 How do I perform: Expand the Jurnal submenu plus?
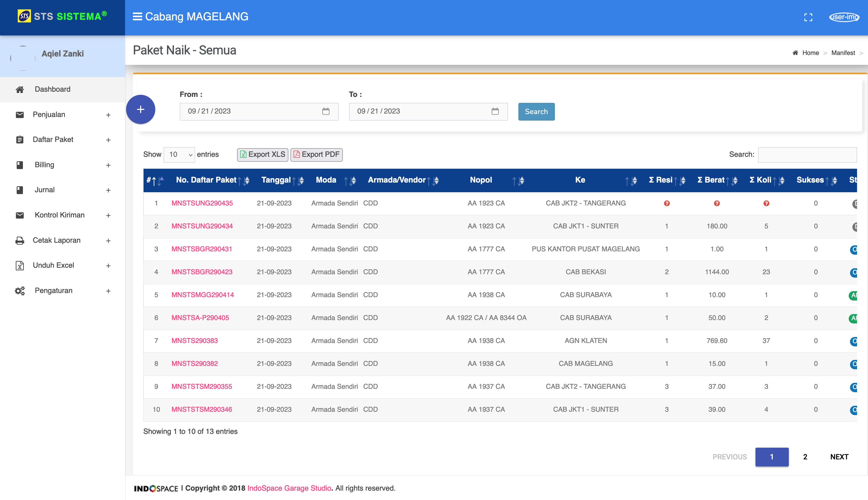point(108,190)
